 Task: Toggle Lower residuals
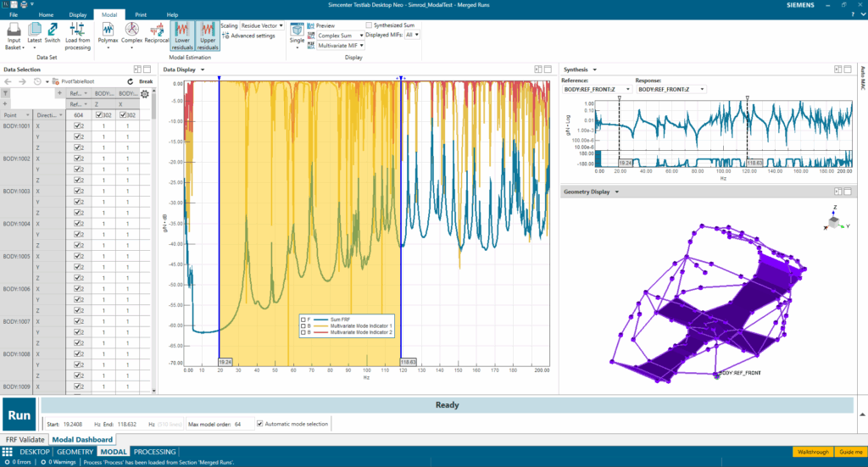click(x=182, y=36)
